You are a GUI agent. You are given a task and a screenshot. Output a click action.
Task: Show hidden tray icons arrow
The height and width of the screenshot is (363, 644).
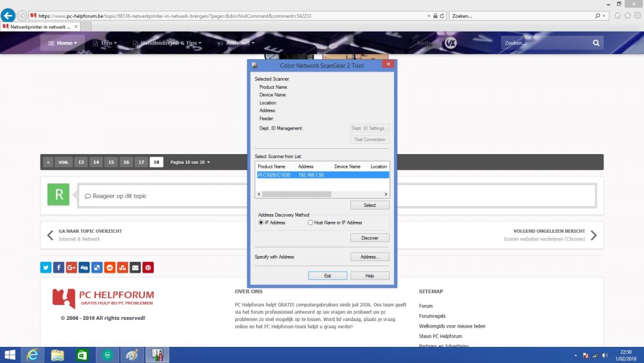575,356
